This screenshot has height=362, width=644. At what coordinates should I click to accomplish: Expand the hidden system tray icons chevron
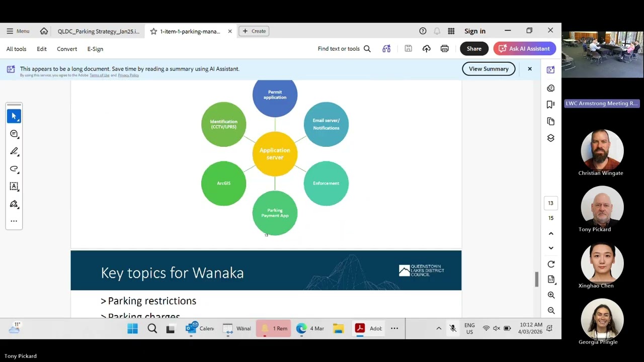coord(439,329)
